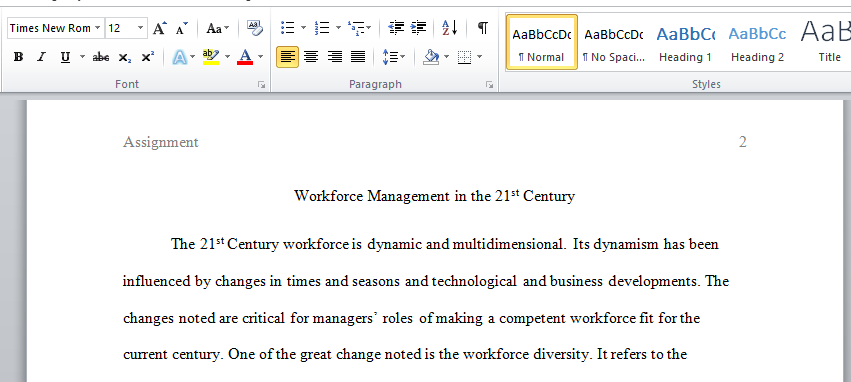
Task: Apply the Heading 1 style
Action: pos(685,42)
